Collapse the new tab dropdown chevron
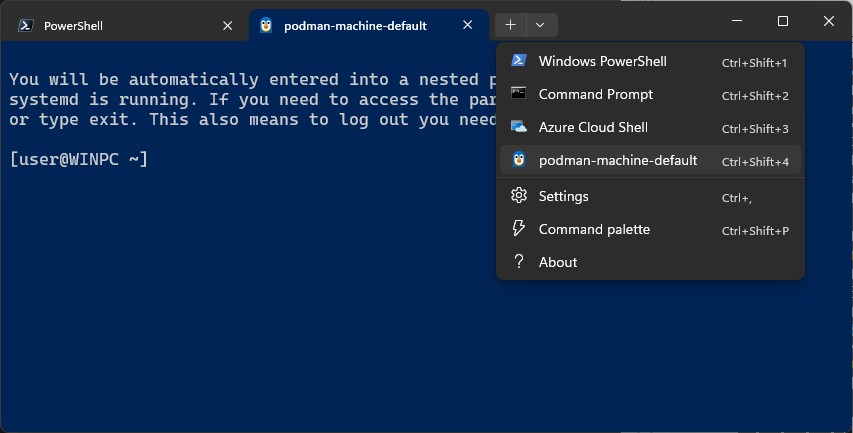 540,25
